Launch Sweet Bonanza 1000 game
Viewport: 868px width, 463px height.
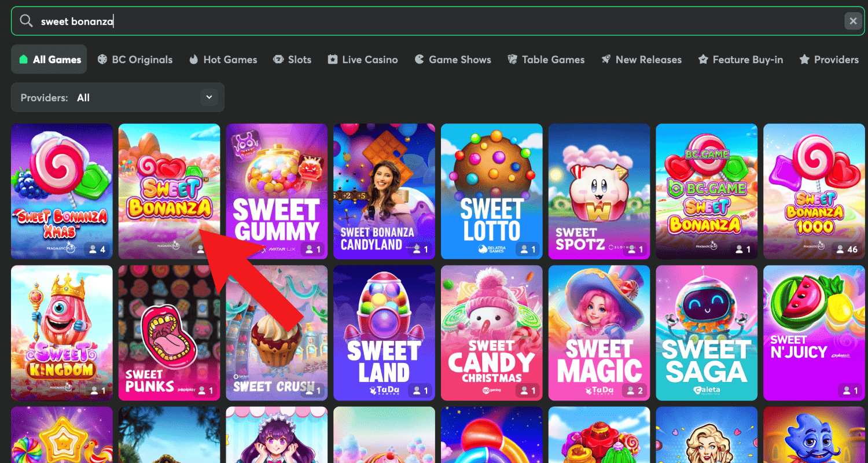coord(814,191)
